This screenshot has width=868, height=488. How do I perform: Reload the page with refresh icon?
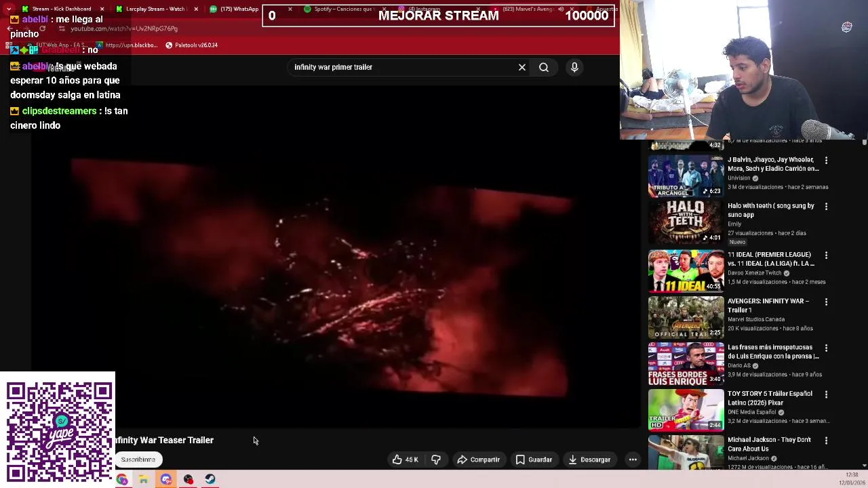[x=42, y=28]
